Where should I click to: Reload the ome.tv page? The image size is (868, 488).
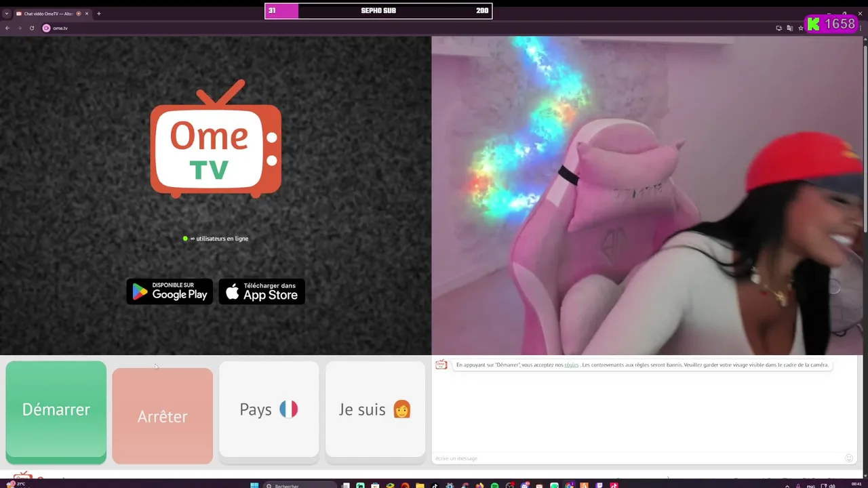pyautogui.click(x=32, y=28)
